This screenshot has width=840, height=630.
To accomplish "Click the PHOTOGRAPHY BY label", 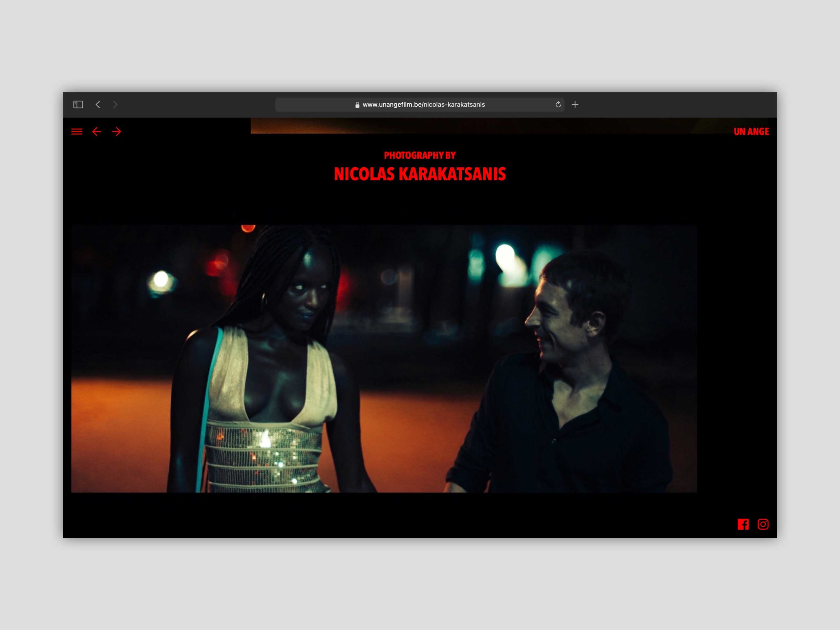I will pos(420,155).
